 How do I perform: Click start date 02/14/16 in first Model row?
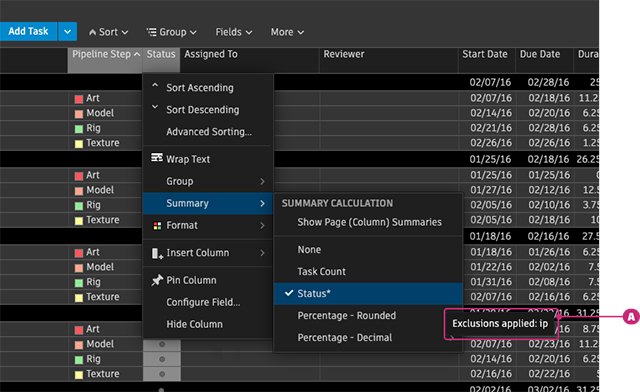[x=491, y=113]
